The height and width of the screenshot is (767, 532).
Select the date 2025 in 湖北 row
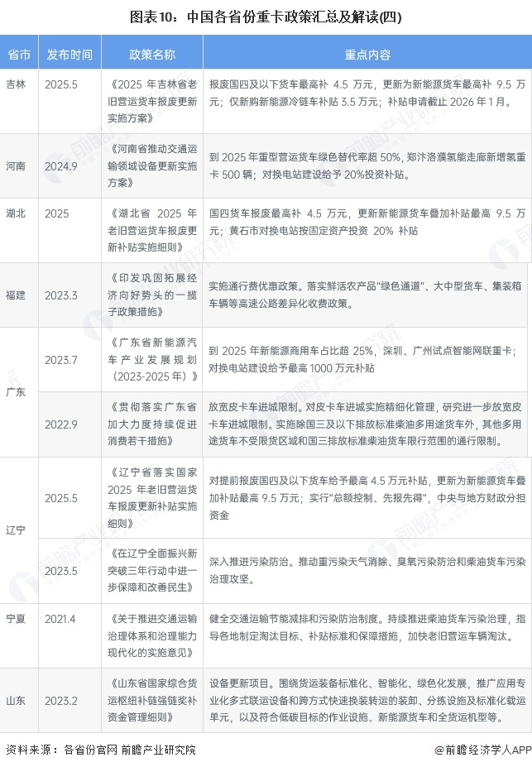tap(57, 213)
